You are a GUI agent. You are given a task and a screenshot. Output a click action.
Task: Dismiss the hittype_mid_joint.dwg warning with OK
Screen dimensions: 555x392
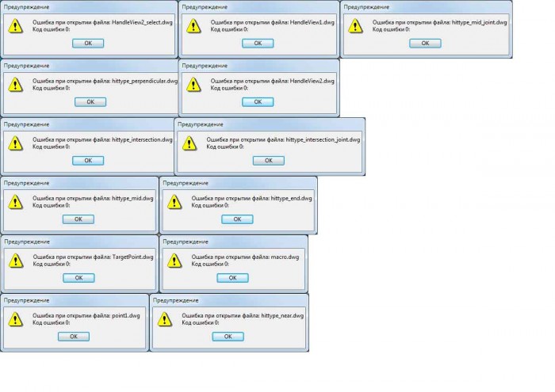[425, 43]
